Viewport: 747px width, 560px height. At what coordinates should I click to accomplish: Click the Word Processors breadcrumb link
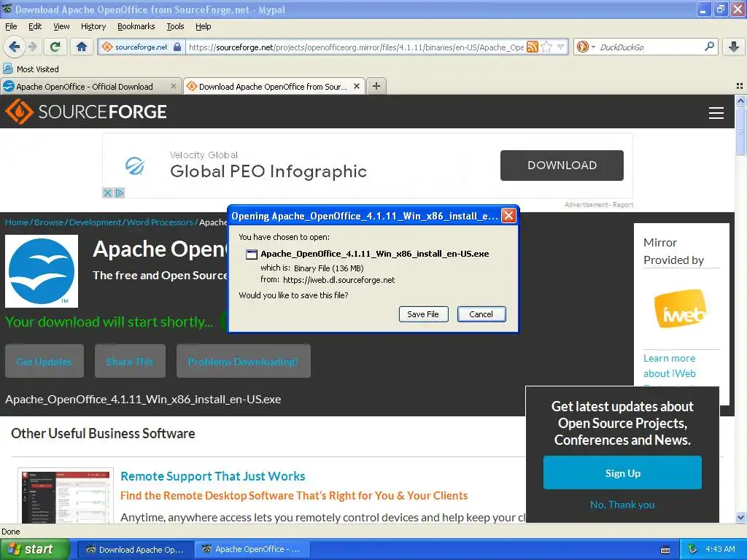pyautogui.click(x=160, y=222)
